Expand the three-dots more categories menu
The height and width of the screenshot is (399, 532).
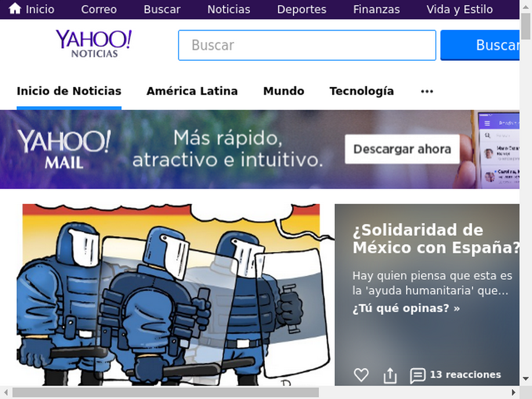click(x=427, y=91)
